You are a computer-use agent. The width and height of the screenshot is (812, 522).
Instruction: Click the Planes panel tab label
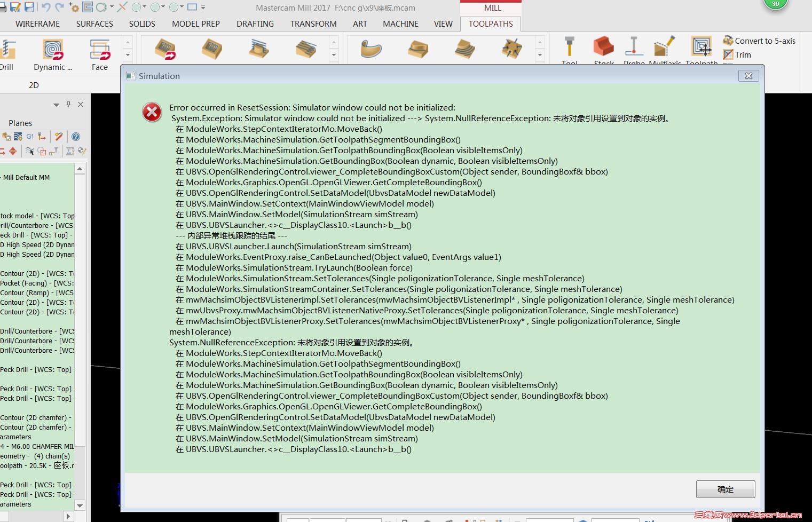pyautogui.click(x=20, y=123)
